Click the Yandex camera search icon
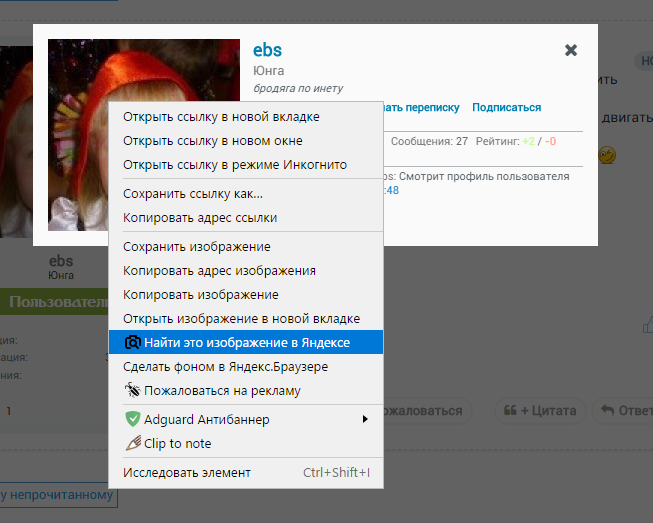 pos(133,342)
